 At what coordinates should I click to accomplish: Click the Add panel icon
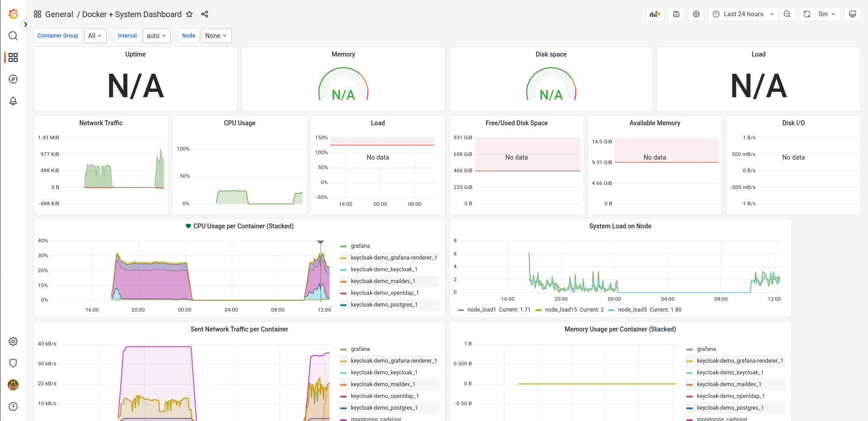tap(655, 14)
